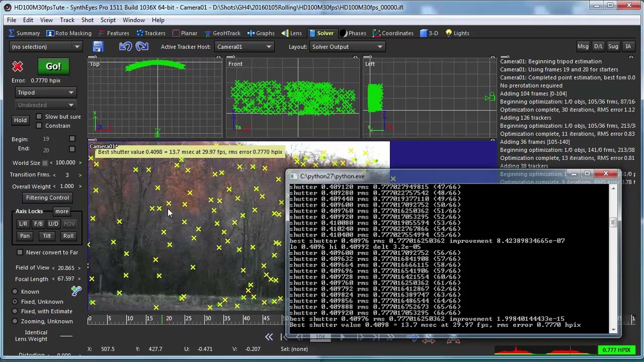Expand the Active Tracker Host dropdown
Viewport: 644px width, 362px height.
(x=244, y=47)
